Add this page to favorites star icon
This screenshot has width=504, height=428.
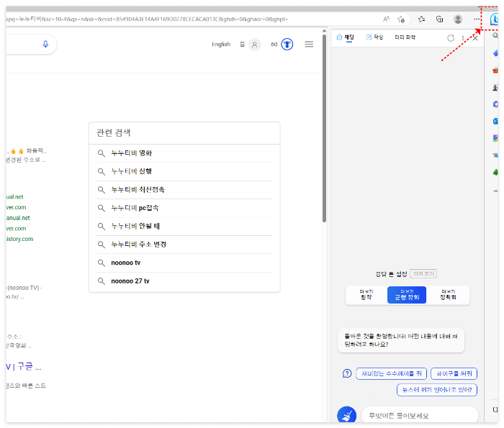pyautogui.click(x=401, y=19)
